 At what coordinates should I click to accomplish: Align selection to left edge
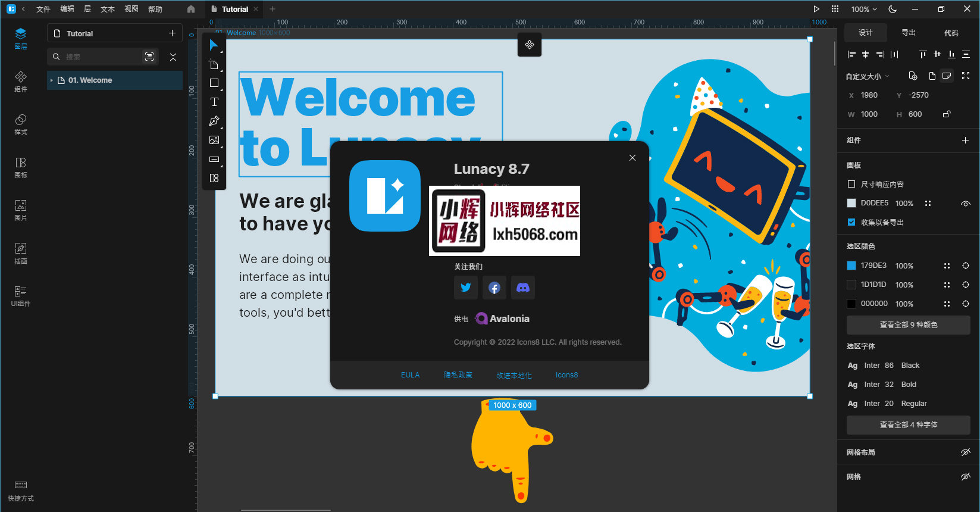coord(851,54)
